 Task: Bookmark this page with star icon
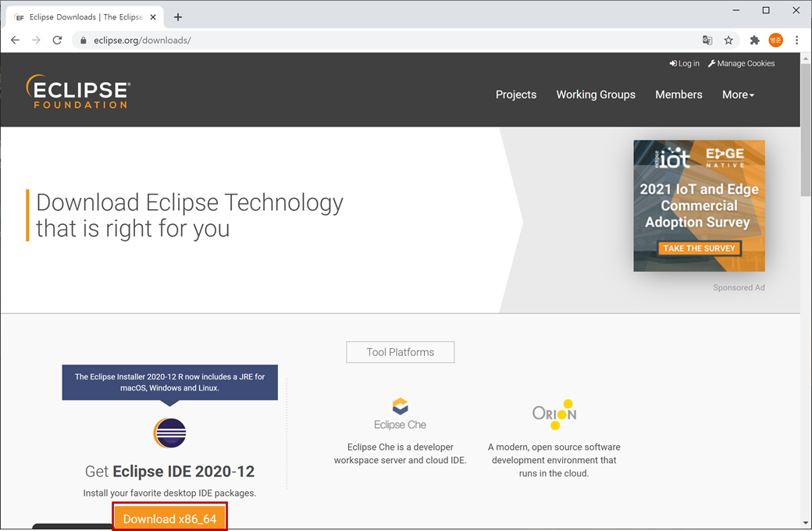coord(728,40)
